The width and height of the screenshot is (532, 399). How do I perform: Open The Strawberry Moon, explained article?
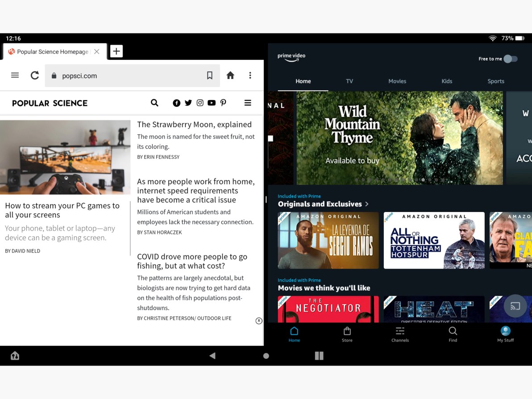click(x=195, y=124)
